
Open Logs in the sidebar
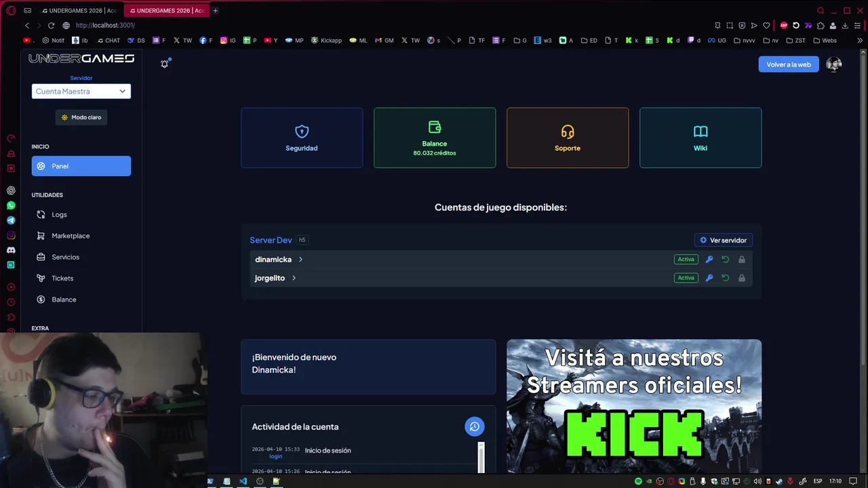pyautogui.click(x=81, y=215)
